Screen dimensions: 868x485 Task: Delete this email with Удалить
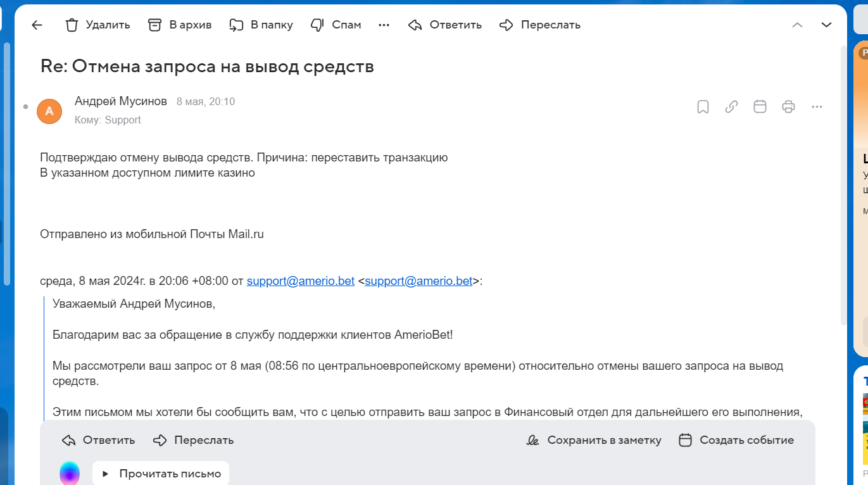[x=97, y=25]
